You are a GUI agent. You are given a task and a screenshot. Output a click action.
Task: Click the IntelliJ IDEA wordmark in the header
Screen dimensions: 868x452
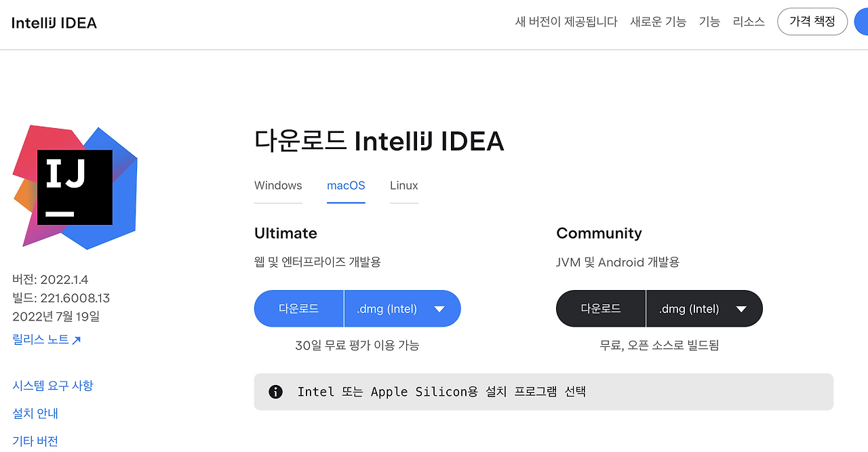click(54, 22)
